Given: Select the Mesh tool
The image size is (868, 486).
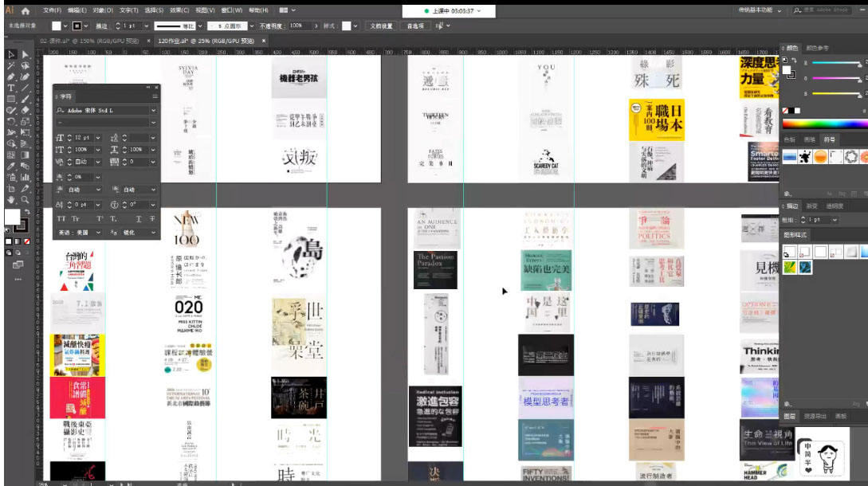Looking at the screenshot, I should click(x=11, y=155).
